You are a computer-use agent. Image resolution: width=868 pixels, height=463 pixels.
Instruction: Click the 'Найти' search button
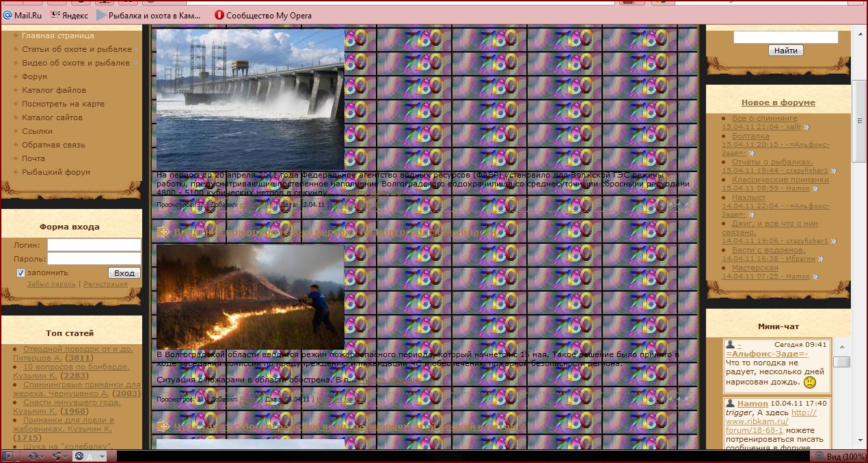pyautogui.click(x=786, y=51)
